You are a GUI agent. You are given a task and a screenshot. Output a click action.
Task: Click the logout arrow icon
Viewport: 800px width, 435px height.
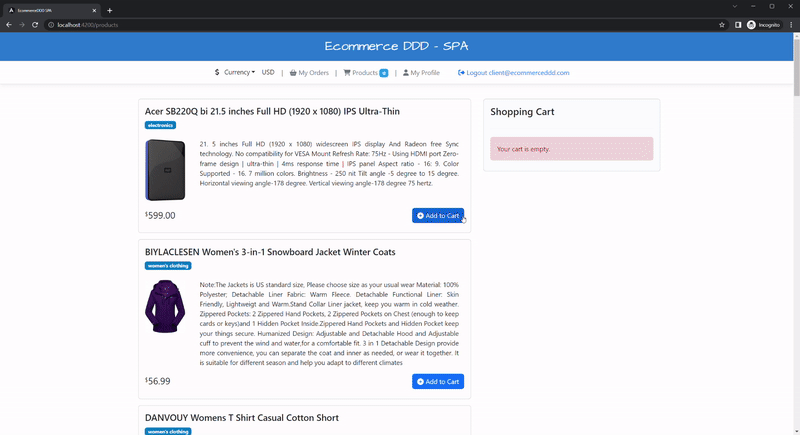click(x=461, y=73)
